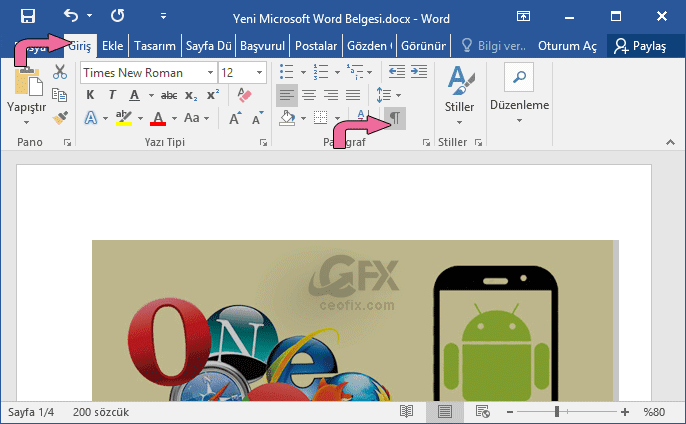The image size is (686, 424).
Task: Toggle the show paragraph marks ¶ button
Action: pos(395,118)
